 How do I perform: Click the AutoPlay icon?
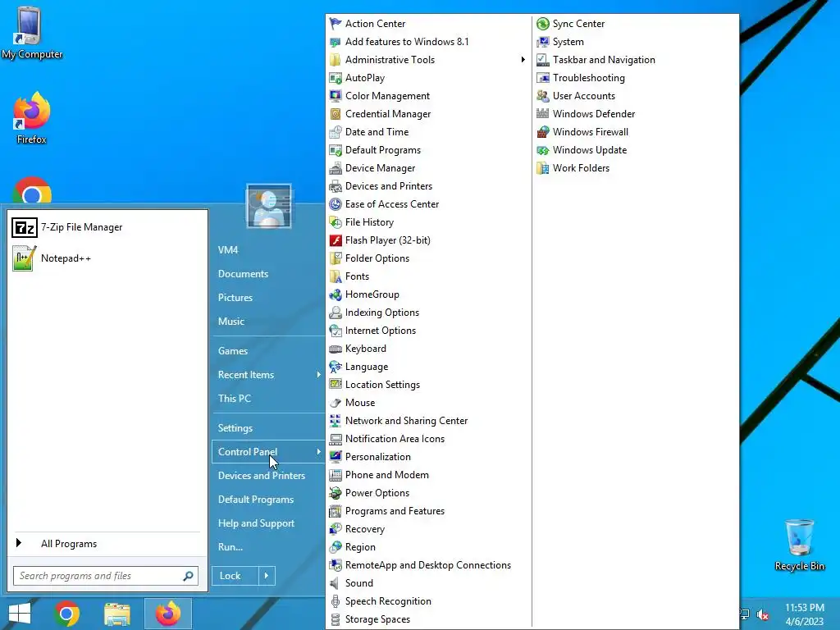click(336, 78)
